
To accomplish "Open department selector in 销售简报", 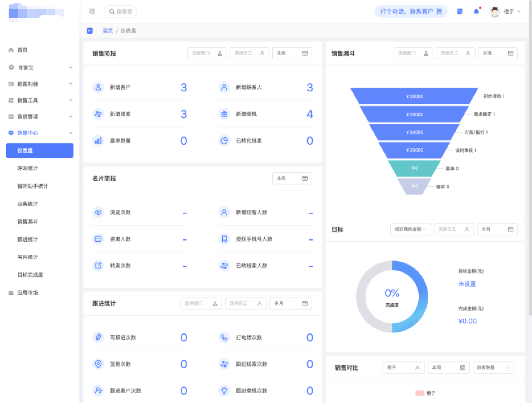I will tap(207, 53).
